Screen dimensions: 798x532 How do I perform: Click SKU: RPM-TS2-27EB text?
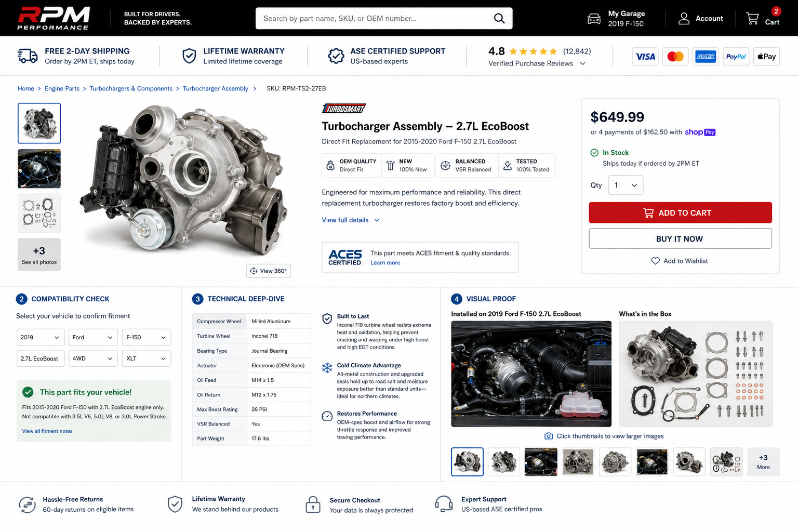click(x=296, y=89)
